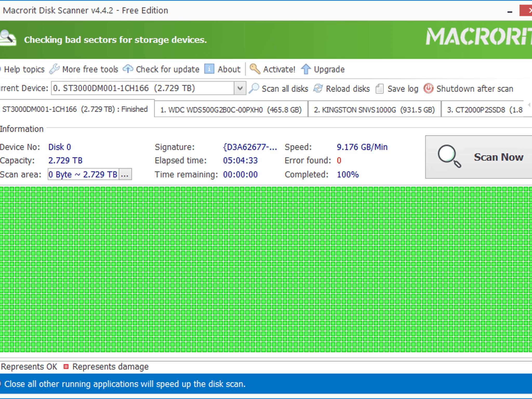Click the Scan Now button
Image resolution: width=532 pixels, height=399 pixels.
coord(479,157)
